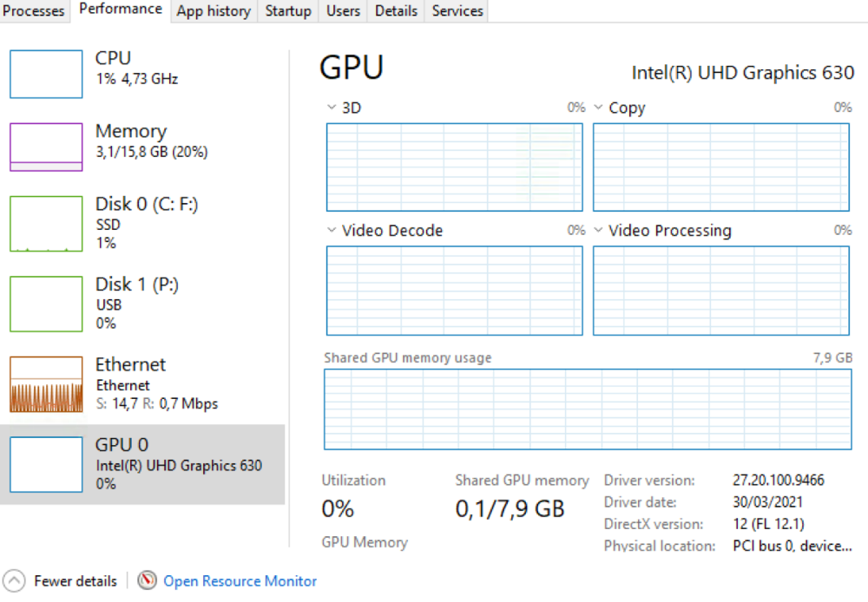Open the Details tab
868x602 pixels.
pos(397,11)
